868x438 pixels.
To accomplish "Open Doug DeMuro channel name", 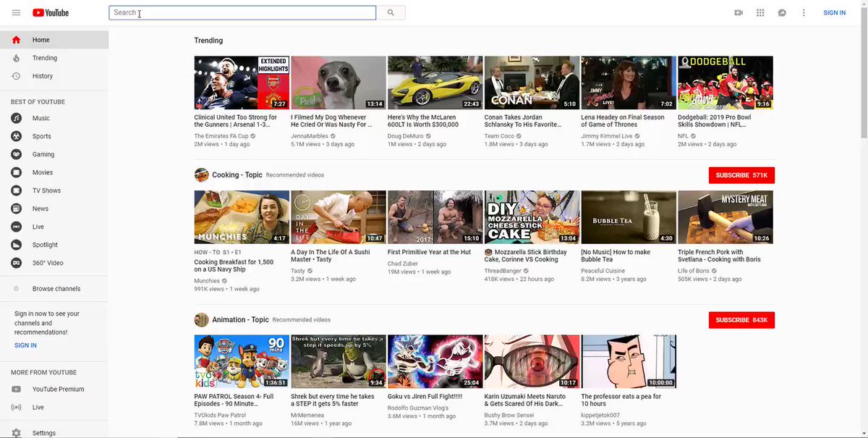I will 407,136.
